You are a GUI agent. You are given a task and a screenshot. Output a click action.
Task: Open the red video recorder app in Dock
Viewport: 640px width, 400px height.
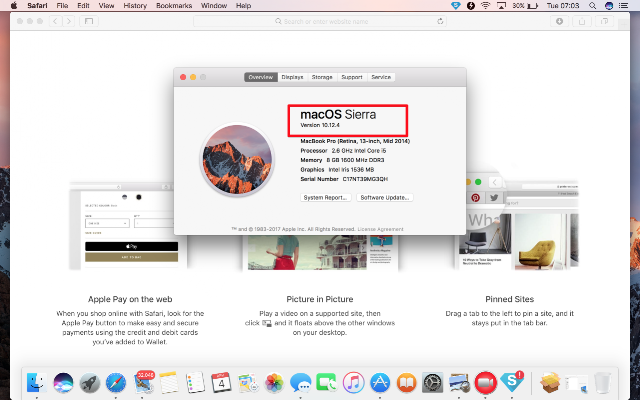click(x=485, y=383)
